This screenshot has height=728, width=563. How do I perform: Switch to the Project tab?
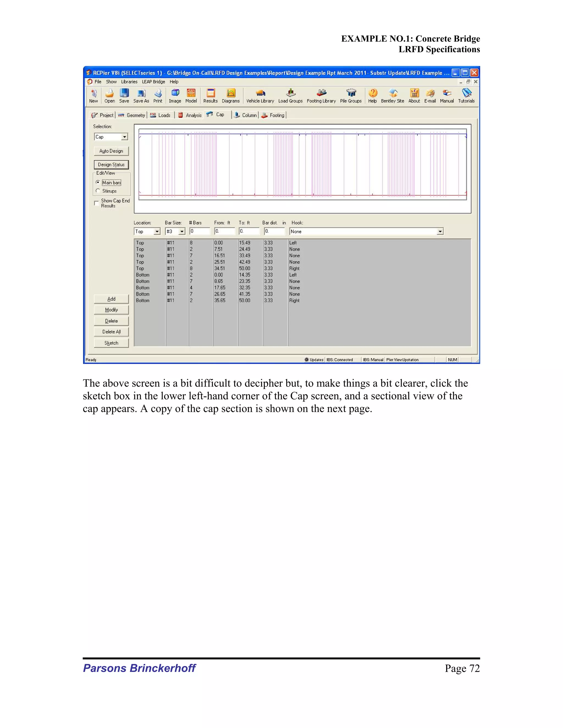103,115
